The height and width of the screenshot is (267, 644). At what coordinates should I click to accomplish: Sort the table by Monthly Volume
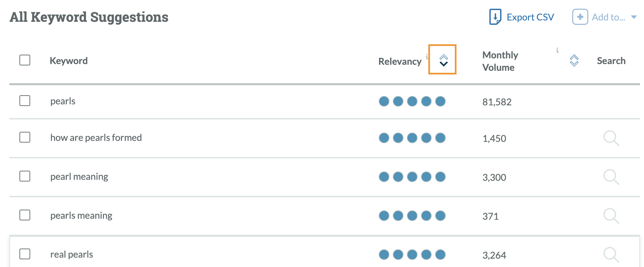point(574,60)
